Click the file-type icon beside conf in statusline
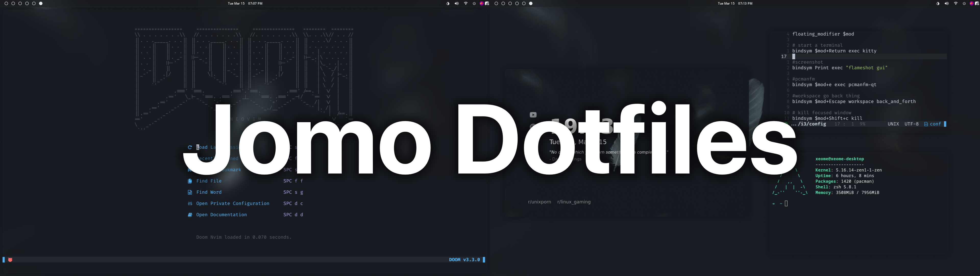 (x=926, y=124)
